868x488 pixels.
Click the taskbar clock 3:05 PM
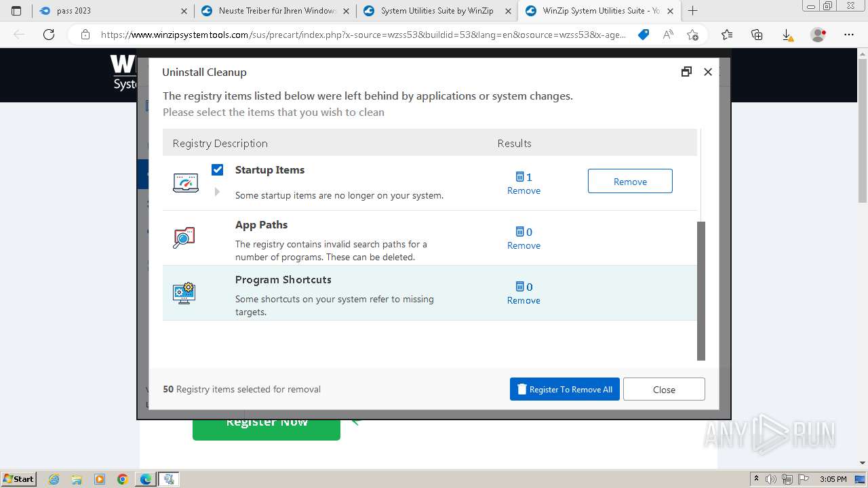pos(833,479)
